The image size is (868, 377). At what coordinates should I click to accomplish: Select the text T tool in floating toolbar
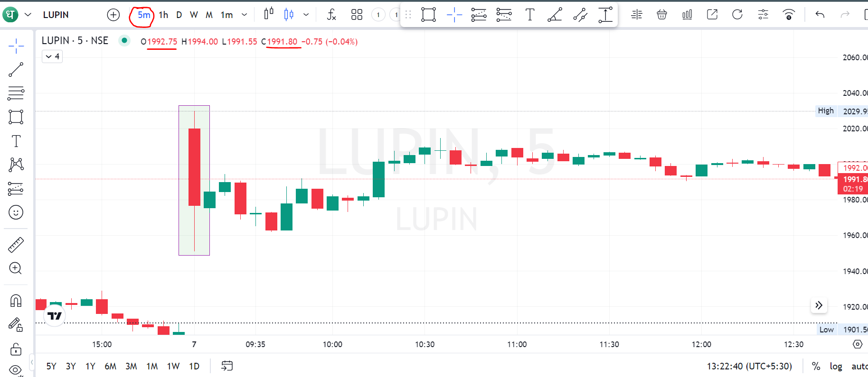coord(530,15)
